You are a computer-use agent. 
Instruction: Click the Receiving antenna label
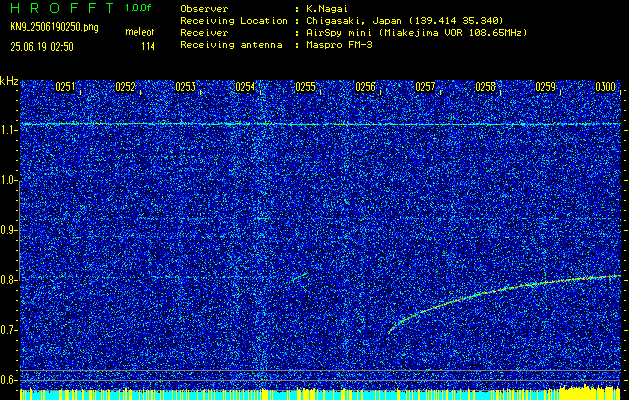(231, 45)
